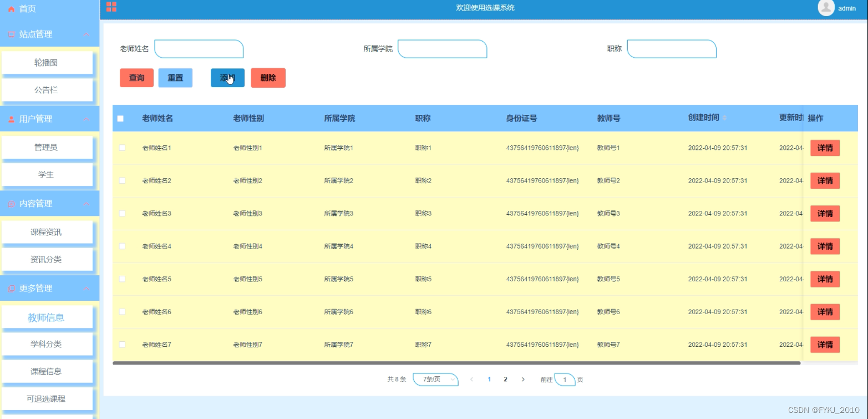Image resolution: width=868 pixels, height=419 pixels.
Task: Click the 重置 reset button
Action: tap(175, 78)
